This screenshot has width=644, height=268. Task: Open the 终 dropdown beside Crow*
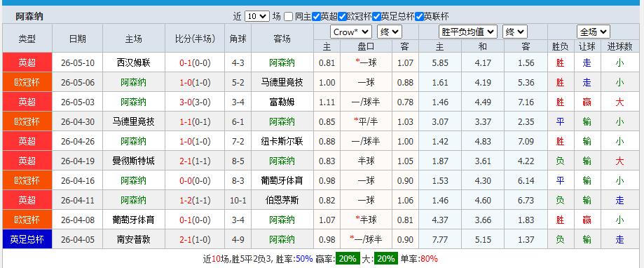pos(390,32)
